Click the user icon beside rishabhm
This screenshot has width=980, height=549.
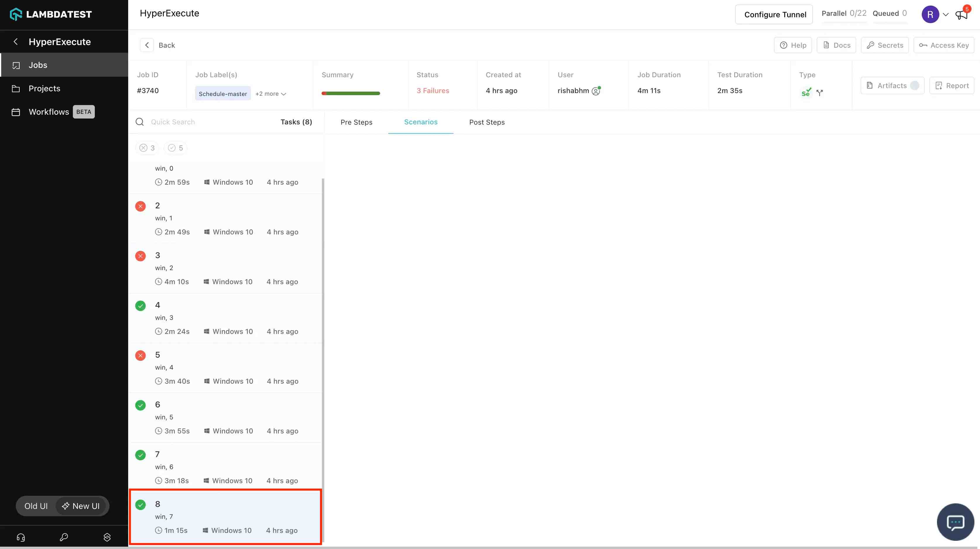(x=596, y=91)
